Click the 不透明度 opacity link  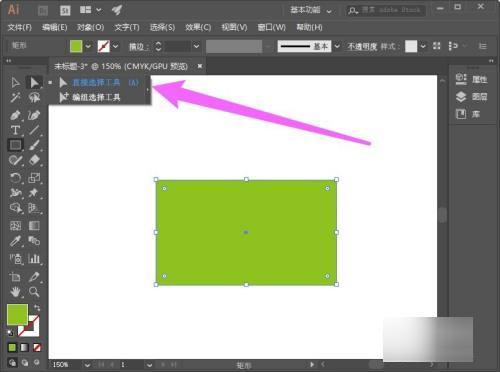pyautogui.click(x=362, y=46)
